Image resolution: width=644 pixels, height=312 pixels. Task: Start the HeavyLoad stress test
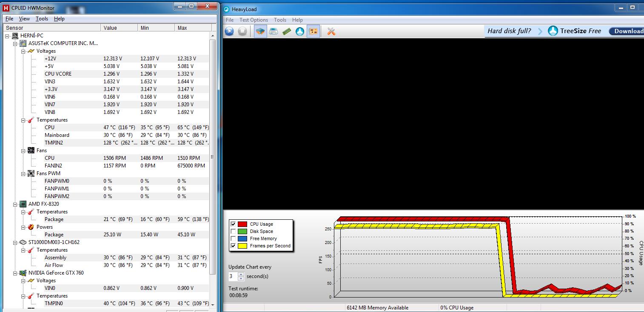coord(229,31)
